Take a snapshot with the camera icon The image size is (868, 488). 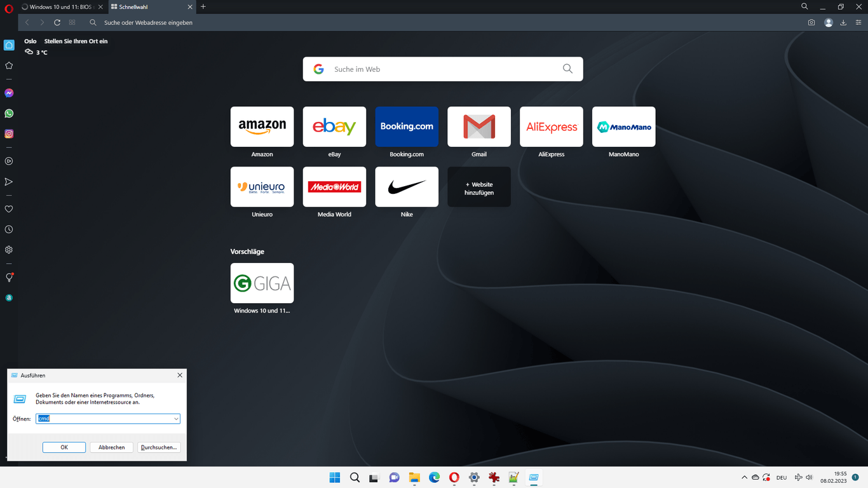[811, 22]
